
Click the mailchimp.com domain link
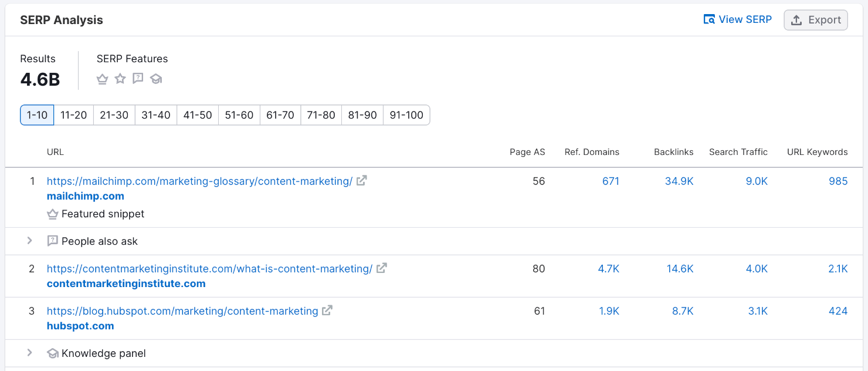(x=86, y=196)
